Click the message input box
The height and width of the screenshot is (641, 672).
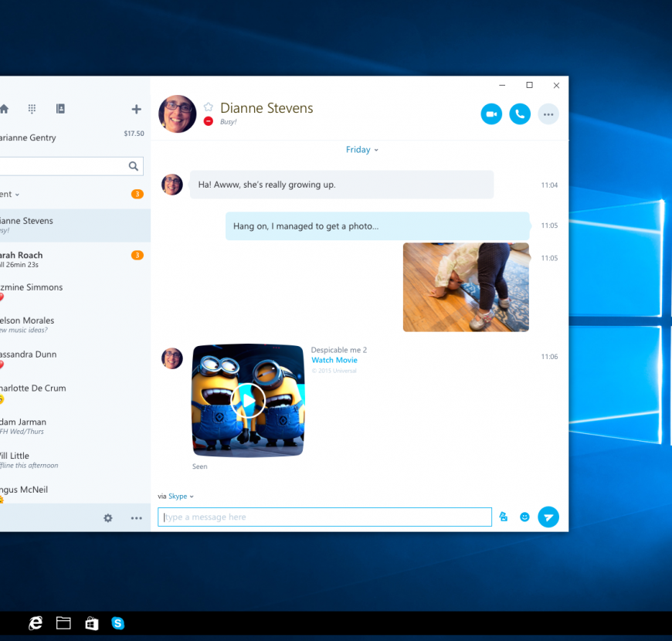[x=325, y=517]
